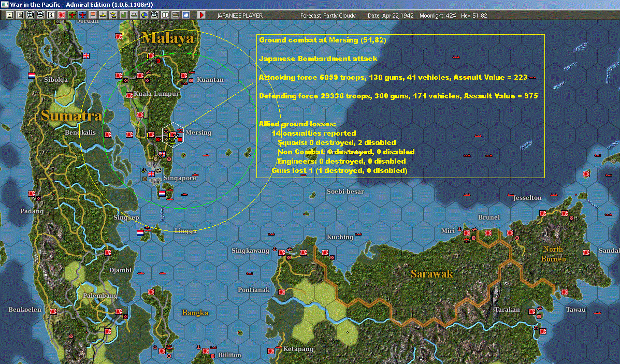Click the green terrain block toolbar icon
The height and width of the screenshot is (364, 620).
123,15
